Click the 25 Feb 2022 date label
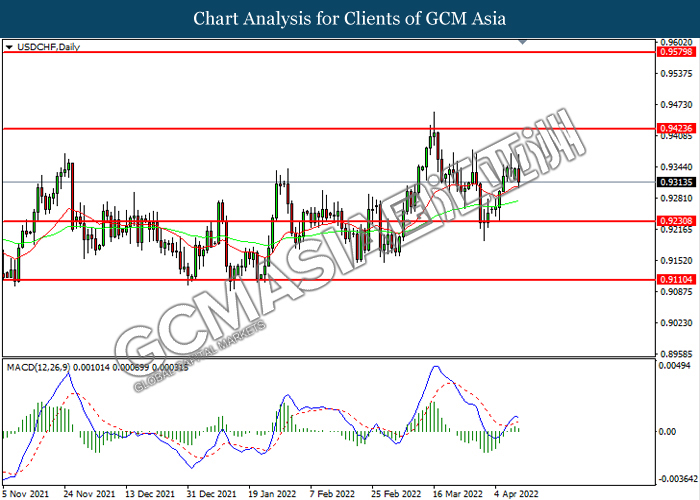 tap(395, 493)
